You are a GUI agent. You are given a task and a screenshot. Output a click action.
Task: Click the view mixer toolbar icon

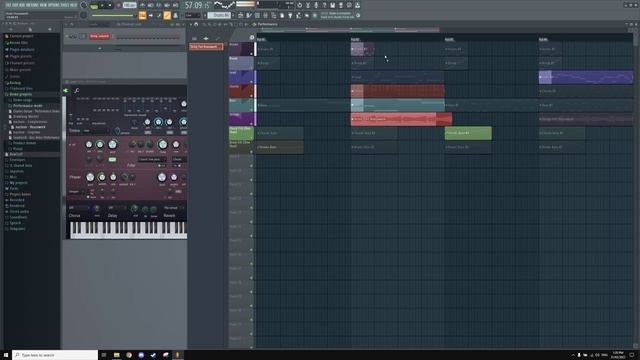click(x=265, y=15)
